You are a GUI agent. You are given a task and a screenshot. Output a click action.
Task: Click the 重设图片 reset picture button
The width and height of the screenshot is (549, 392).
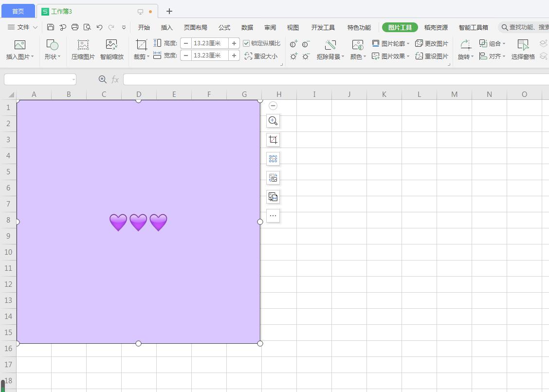tap(432, 56)
